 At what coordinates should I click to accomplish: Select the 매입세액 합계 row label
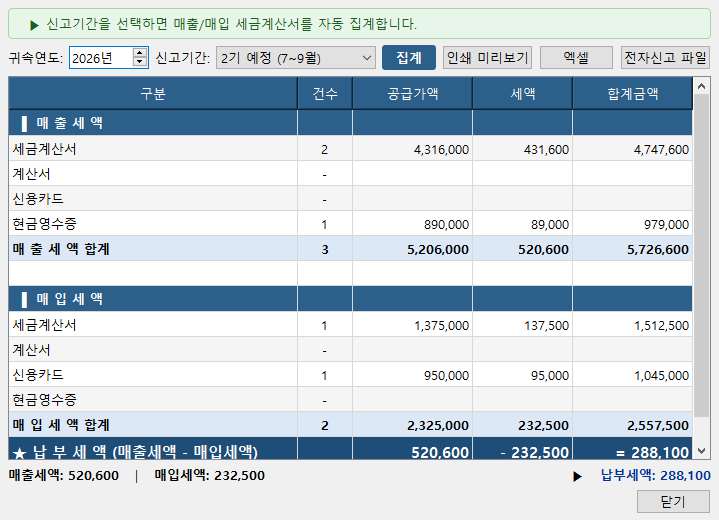[x=61, y=425]
